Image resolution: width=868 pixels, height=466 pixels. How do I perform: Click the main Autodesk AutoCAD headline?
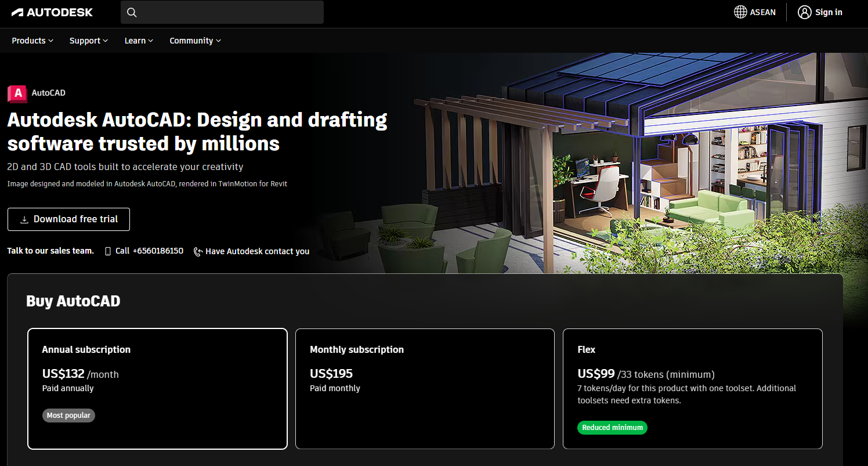pos(197,132)
